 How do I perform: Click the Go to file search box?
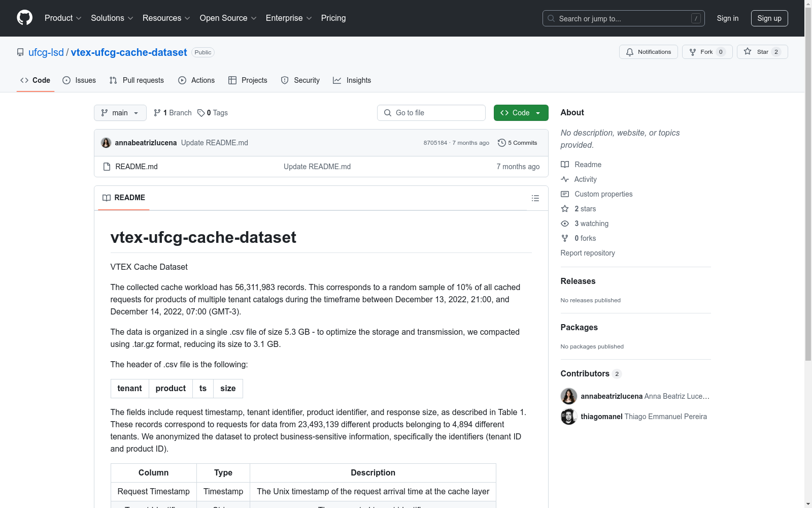pos(431,113)
